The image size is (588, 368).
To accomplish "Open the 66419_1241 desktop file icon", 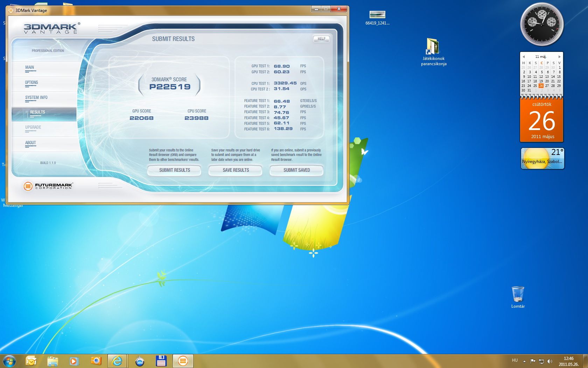I will (x=377, y=18).
